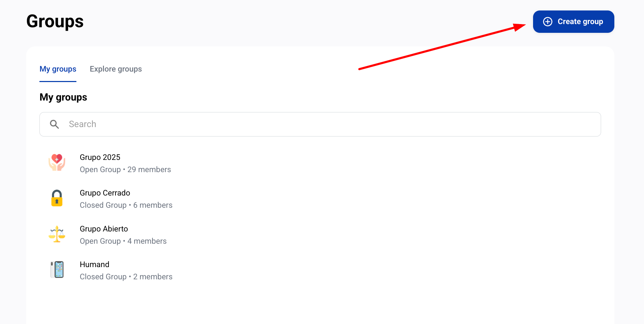Select the balance scales icon of Grupo Abierto

click(57, 234)
